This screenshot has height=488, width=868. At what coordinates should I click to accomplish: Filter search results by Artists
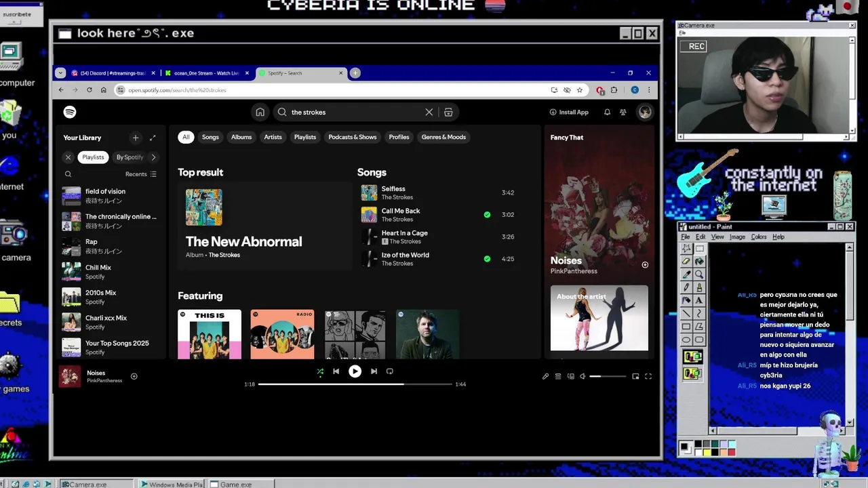(273, 137)
